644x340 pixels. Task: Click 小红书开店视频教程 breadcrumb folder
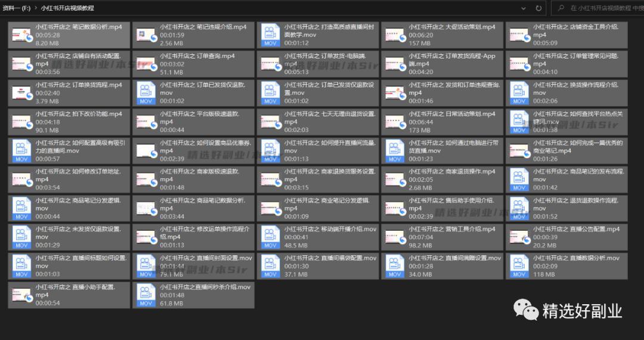(67, 8)
